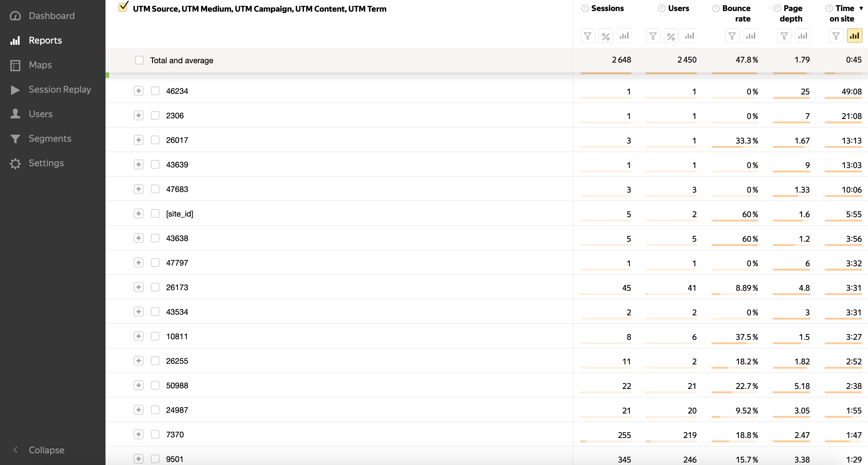This screenshot has height=465, width=868.
Task: Expand row 43638
Action: [139, 238]
